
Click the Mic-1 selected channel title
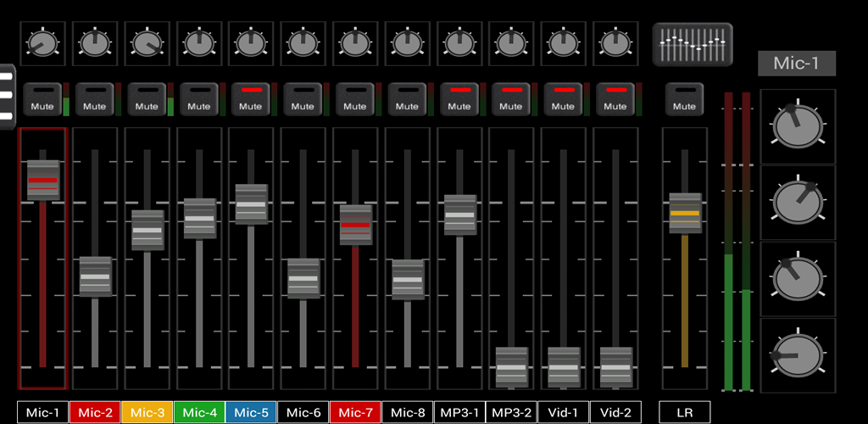point(797,63)
